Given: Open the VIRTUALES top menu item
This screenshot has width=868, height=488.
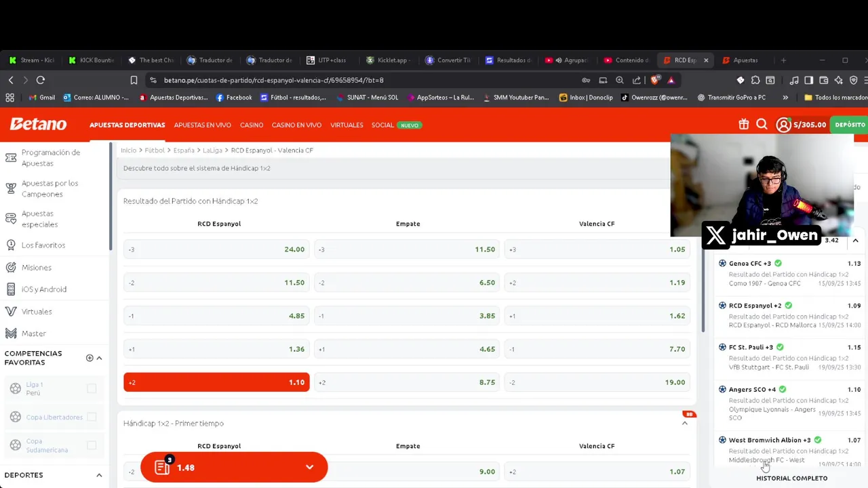Looking at the screenshot, I should pyautogui.click(x=347, y=125).
